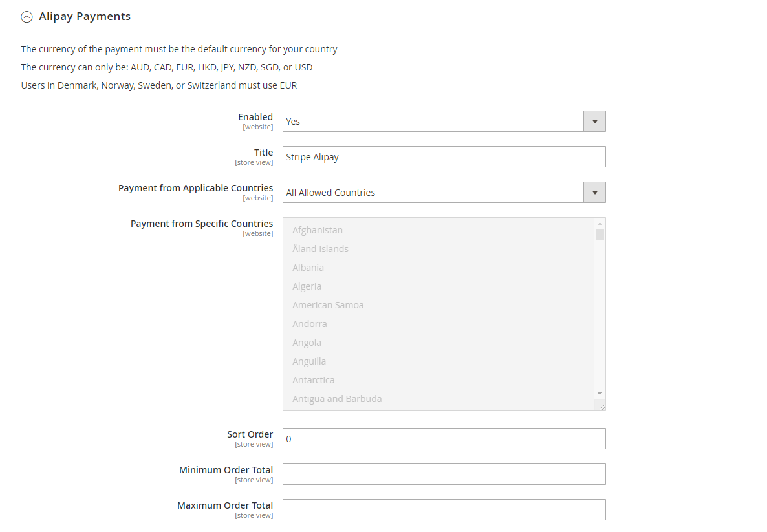Select Åland Islands in the countries list
The image size is (767, 532).
320,249
